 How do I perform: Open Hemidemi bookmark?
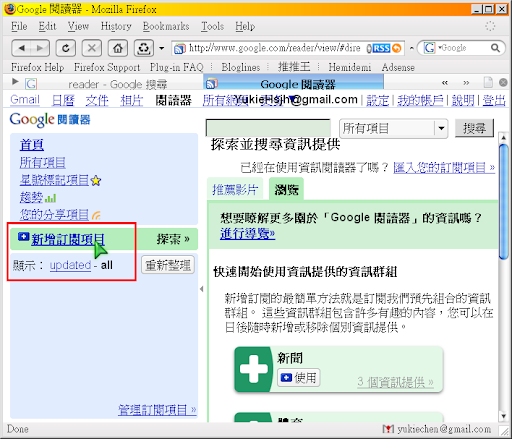[350, 67]
